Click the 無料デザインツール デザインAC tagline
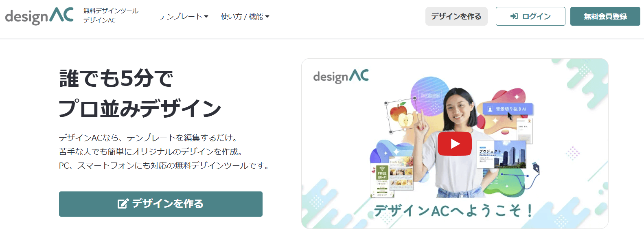The width and height of the screenshot is (644, 246). 111,15
